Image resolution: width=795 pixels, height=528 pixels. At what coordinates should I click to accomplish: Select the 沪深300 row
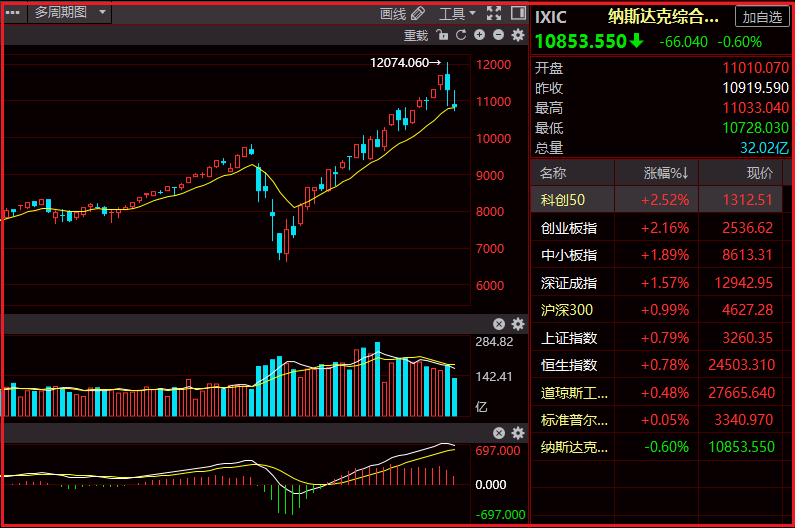point(657,309)
